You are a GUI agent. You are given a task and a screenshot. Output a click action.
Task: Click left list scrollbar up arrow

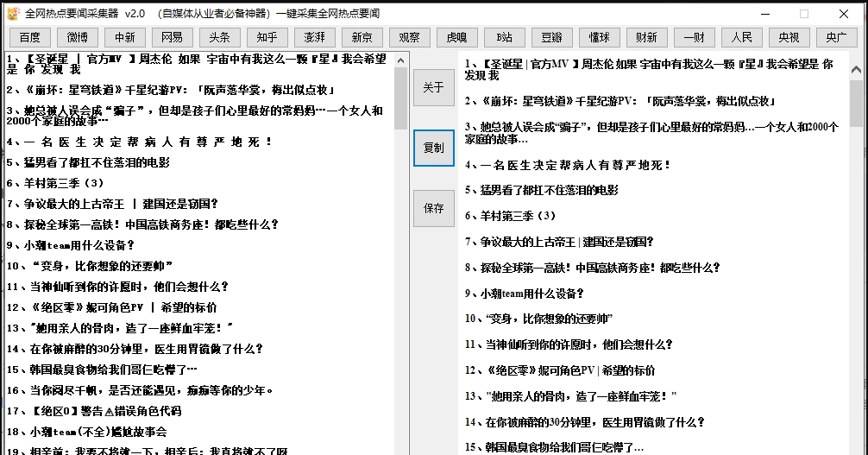(x=401, y=60)
